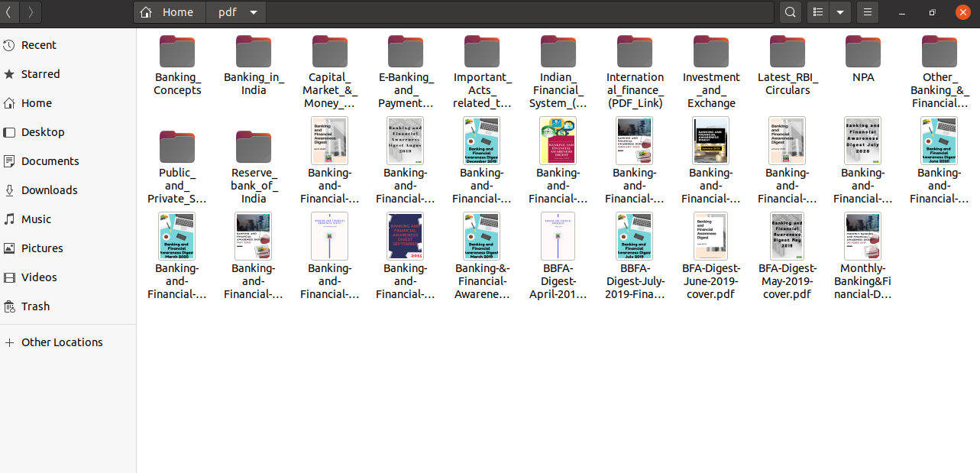Open the search bar
This screenshot has width=980, height=473.
point(790,12)
